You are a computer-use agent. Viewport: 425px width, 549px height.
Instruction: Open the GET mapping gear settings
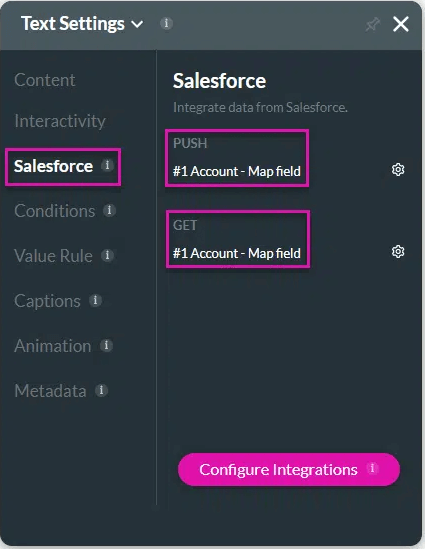pos(398,251)
